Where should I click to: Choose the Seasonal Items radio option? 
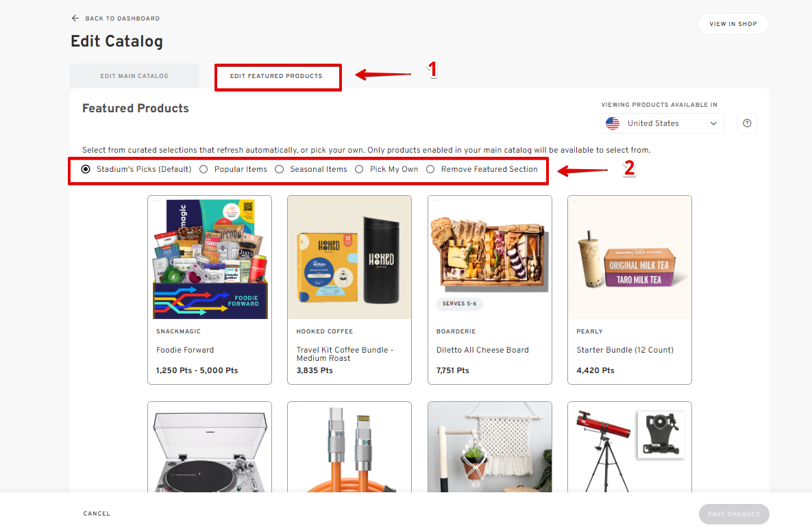pyautogui.click(x=280, y=169)
